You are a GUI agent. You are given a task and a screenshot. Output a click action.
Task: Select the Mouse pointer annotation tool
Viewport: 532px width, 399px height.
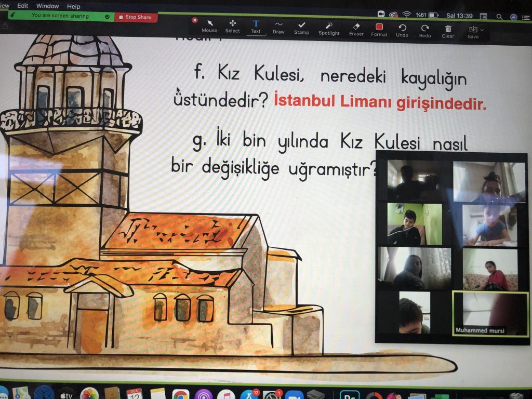tap(209, 26)
